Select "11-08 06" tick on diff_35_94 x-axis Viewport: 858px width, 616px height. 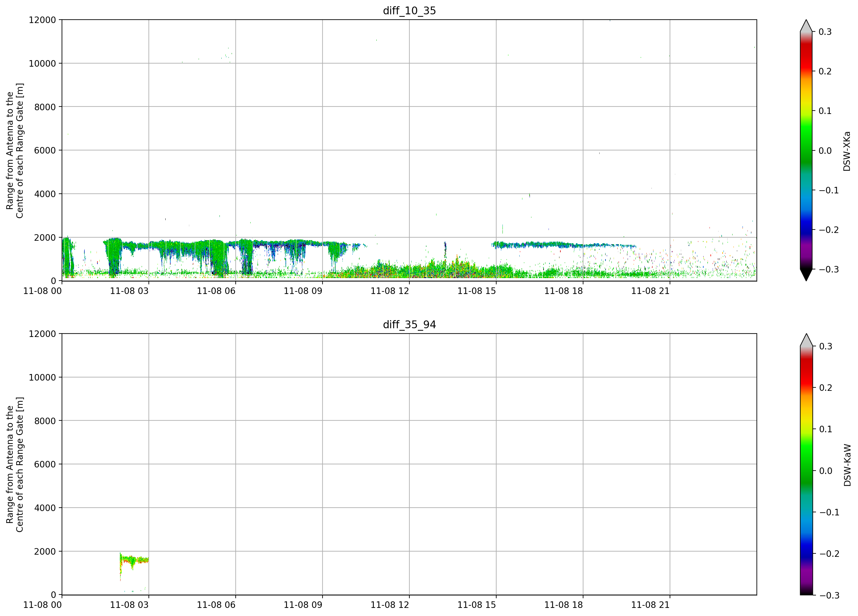216,605
